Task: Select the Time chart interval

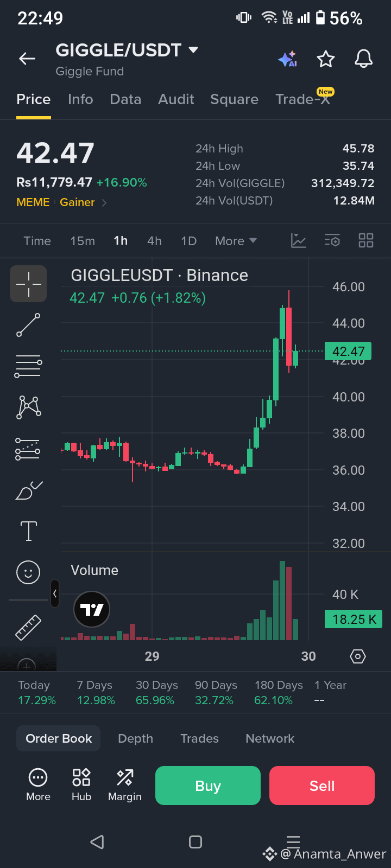Action: pyautogui.click(x=37, y=241)
